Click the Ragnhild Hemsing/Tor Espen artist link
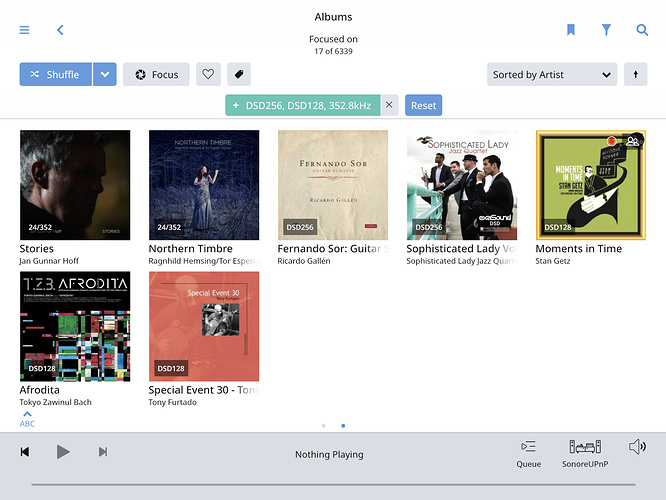666x500 pixels. pos(204,261)
